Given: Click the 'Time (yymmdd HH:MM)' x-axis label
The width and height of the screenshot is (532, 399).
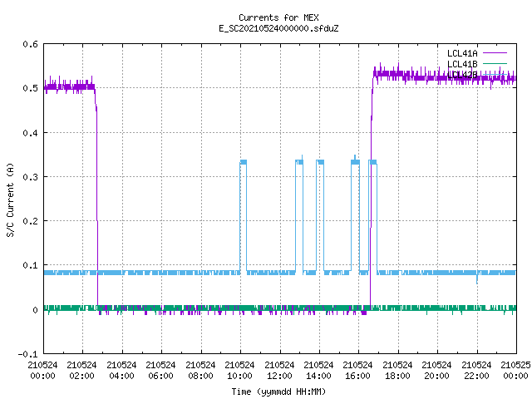Looking at the screenshot, I should 278,392.
